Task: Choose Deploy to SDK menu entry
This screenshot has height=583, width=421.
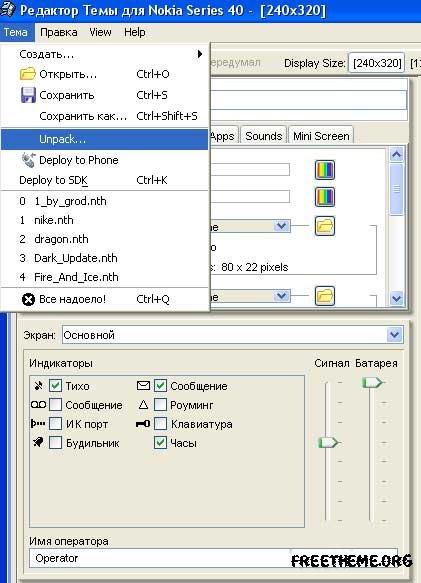Action: [105, 180]
